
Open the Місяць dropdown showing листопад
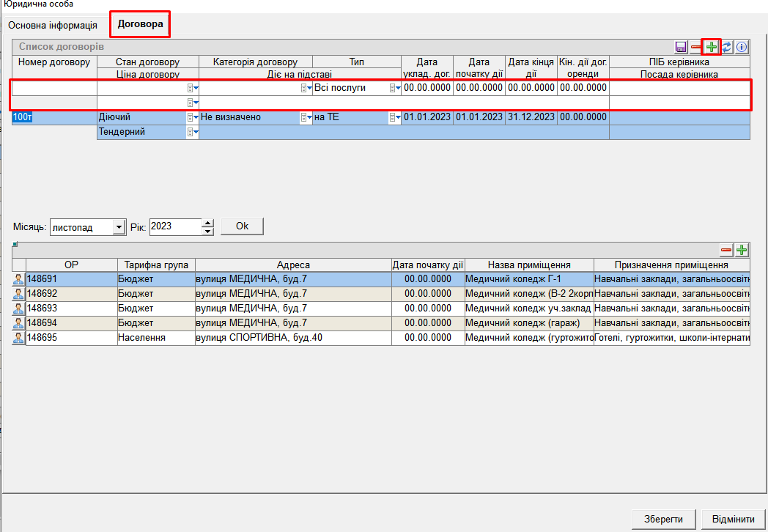tap(119, 227)
